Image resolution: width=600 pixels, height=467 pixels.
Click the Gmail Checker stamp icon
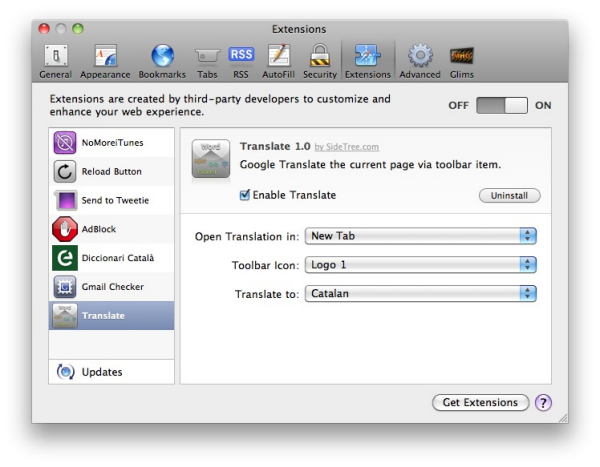tap(65, 287)
